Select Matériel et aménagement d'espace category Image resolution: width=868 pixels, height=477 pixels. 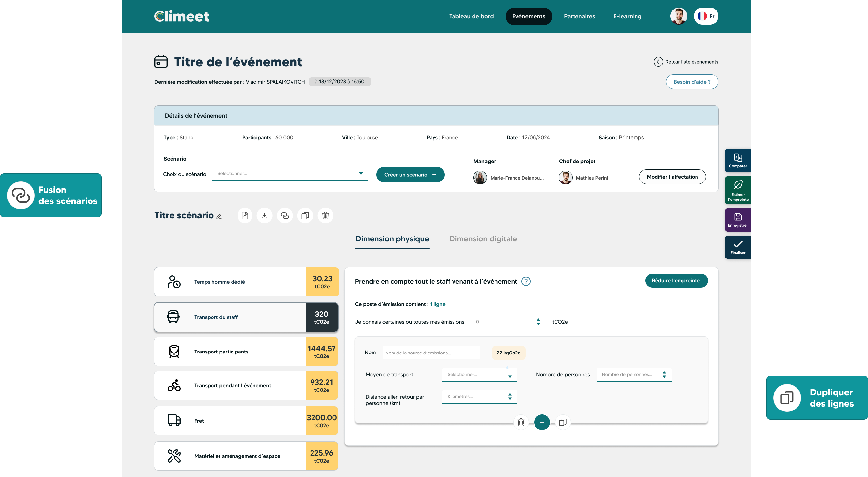click(x=246, y=456)
